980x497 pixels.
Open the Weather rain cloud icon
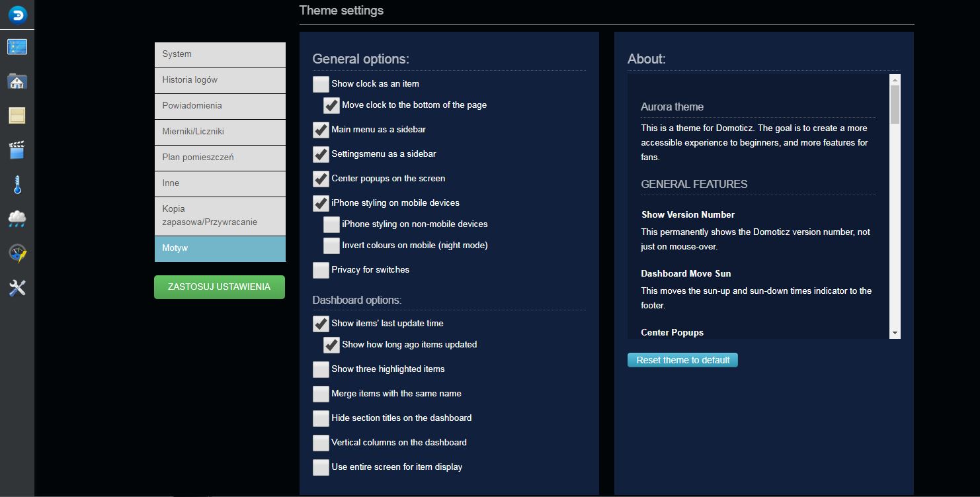click(17, 219)
